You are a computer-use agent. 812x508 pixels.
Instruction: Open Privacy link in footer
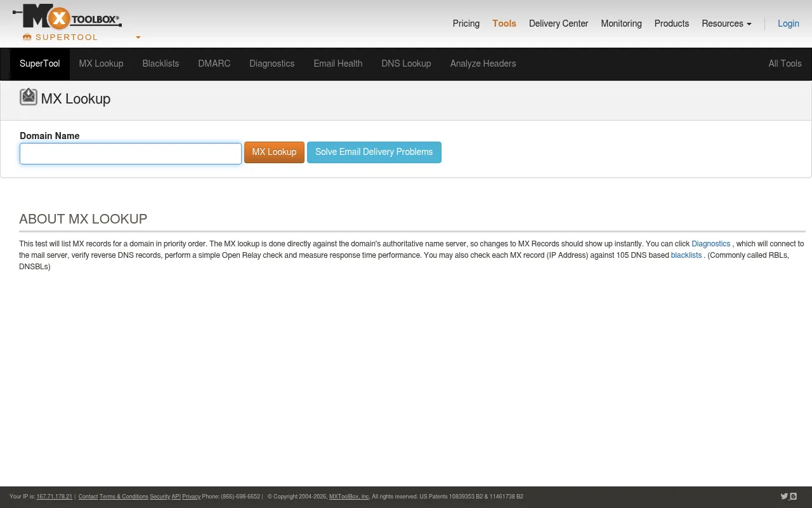pyautogui.click(x=192, y=497)
